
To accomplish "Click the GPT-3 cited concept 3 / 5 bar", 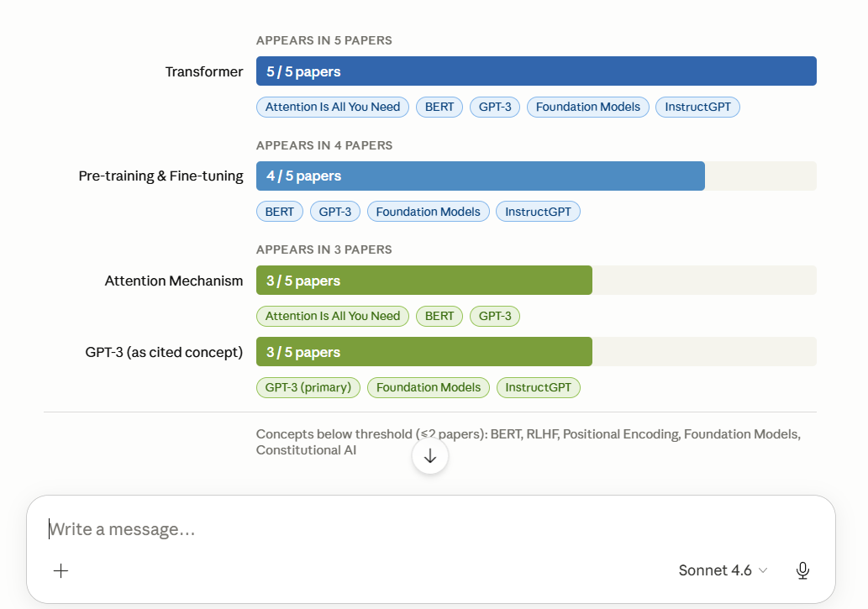I will click(424, 352).
